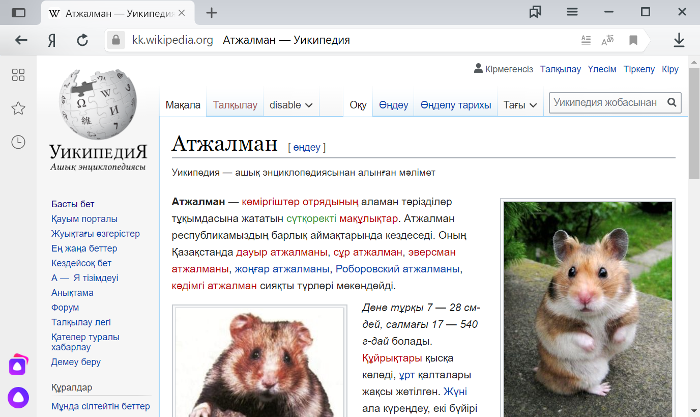Screen dimensions: 700x417
Task: Open the standing hamster photo thumbnail
Action: pyautogui.click(x=588, y=309)
